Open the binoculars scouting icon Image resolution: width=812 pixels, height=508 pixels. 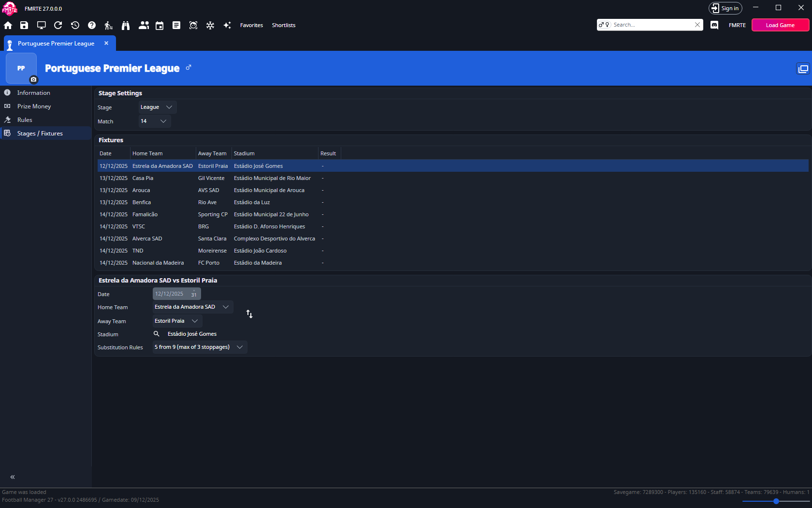(x=126, y=25)
